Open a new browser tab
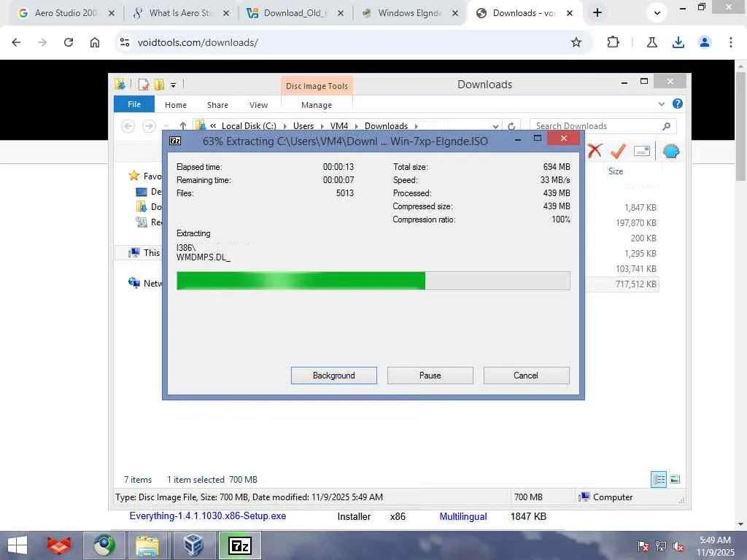Image resolution: width=747 pixels, height=560 pixels. 597,13
